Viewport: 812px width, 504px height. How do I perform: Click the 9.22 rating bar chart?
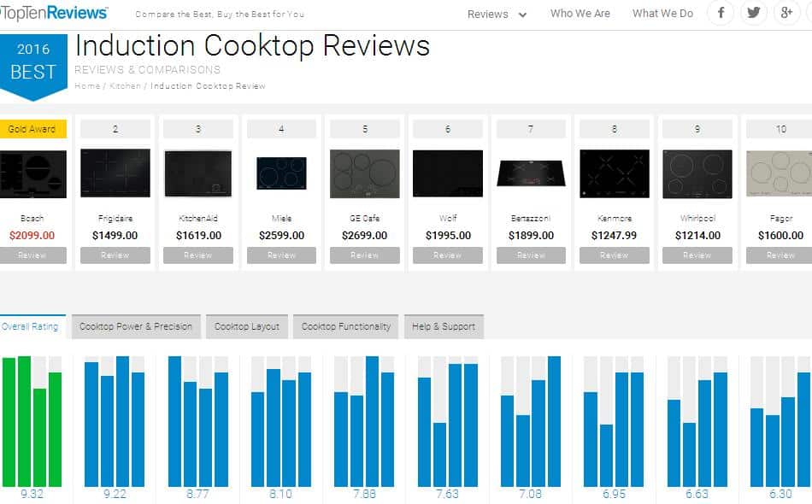tap(115, 421)
